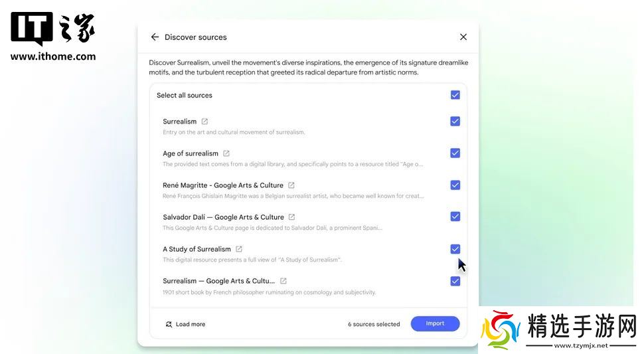Select the René Magritte - Google Arts & Culture title
Viewport: 644px width, 354px height.
click(x=223, y=185)
